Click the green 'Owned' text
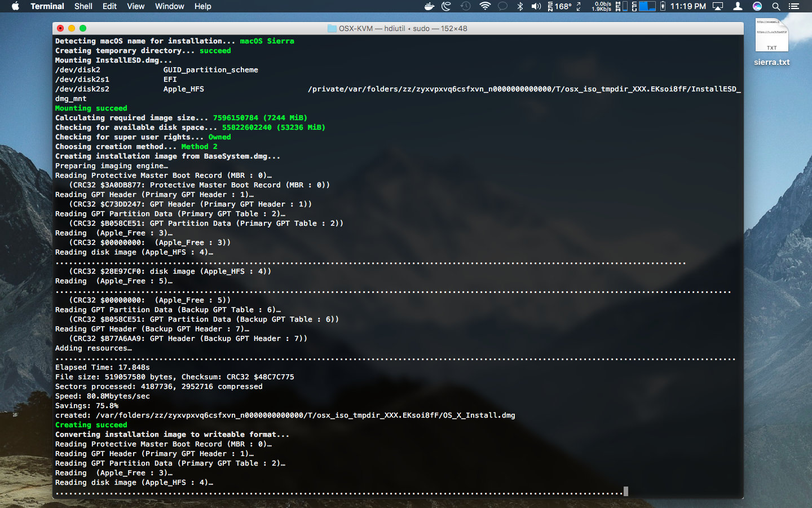 point(220,137)
